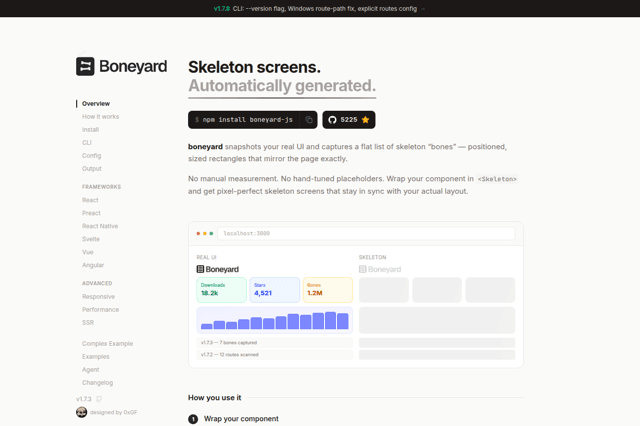The height and width of the screenshot is (426, 640).
Task: Click the REAL UI label
Action: pos(206,257)
